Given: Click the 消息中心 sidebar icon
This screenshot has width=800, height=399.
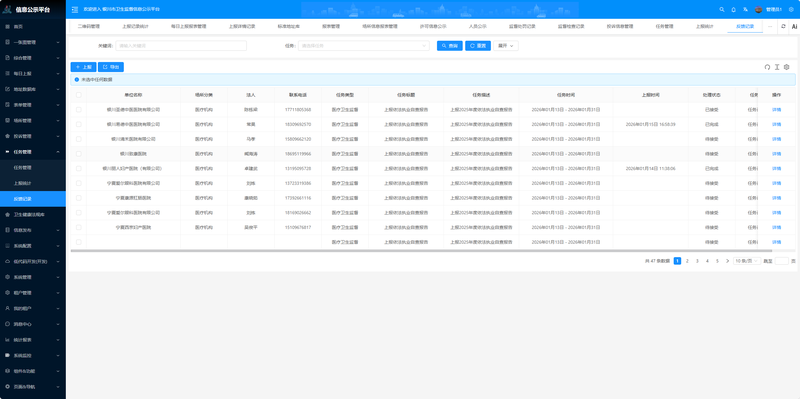Looking at the screenshot, I should click(7, 324).
